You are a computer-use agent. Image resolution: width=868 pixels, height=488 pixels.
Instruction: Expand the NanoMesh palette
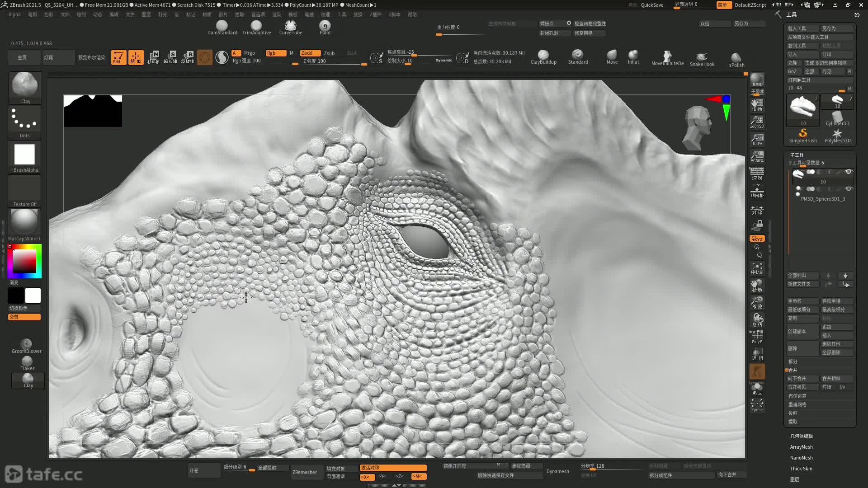tap(801, 458)
